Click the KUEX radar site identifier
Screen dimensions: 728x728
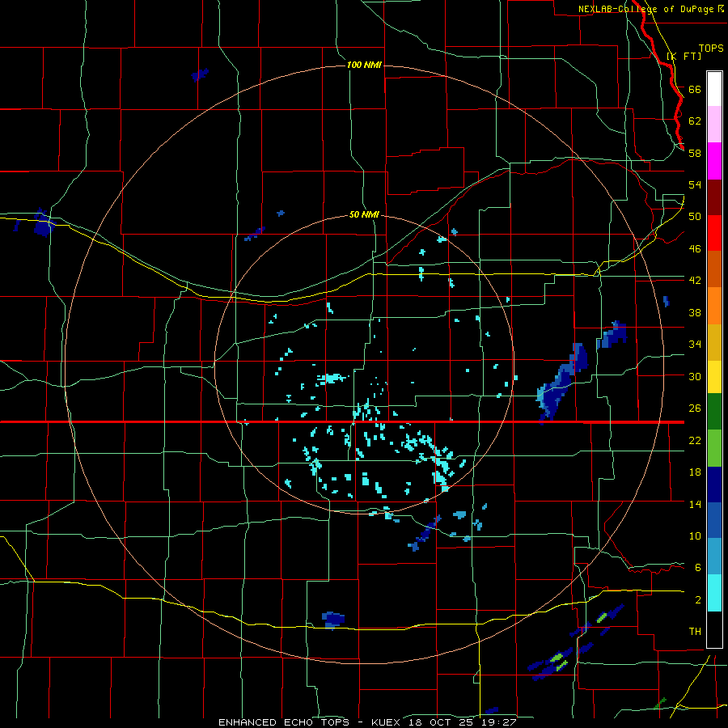tap(387, 722)
